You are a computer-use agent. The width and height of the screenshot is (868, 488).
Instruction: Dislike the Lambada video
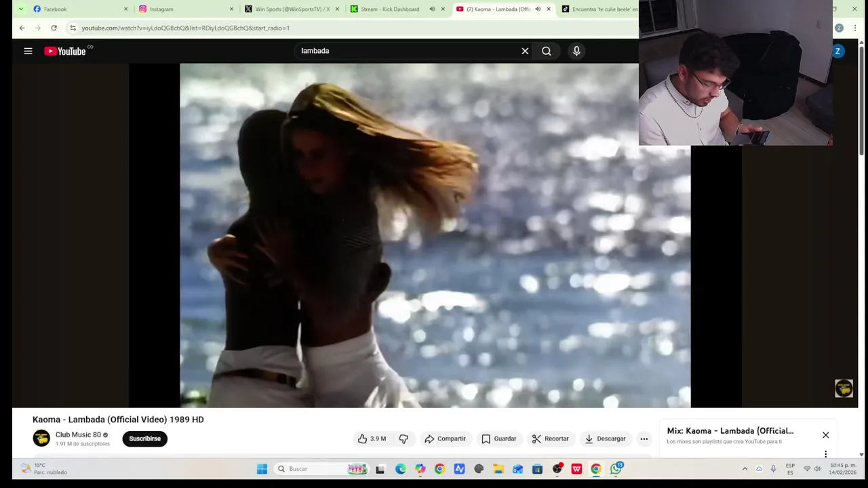click(x=403, y=439)
